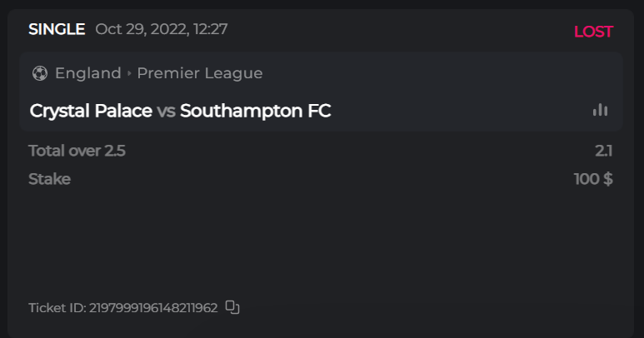Click the SINGLE bet type label
Screen dimensions: 644x338
(x=57, y=30)
